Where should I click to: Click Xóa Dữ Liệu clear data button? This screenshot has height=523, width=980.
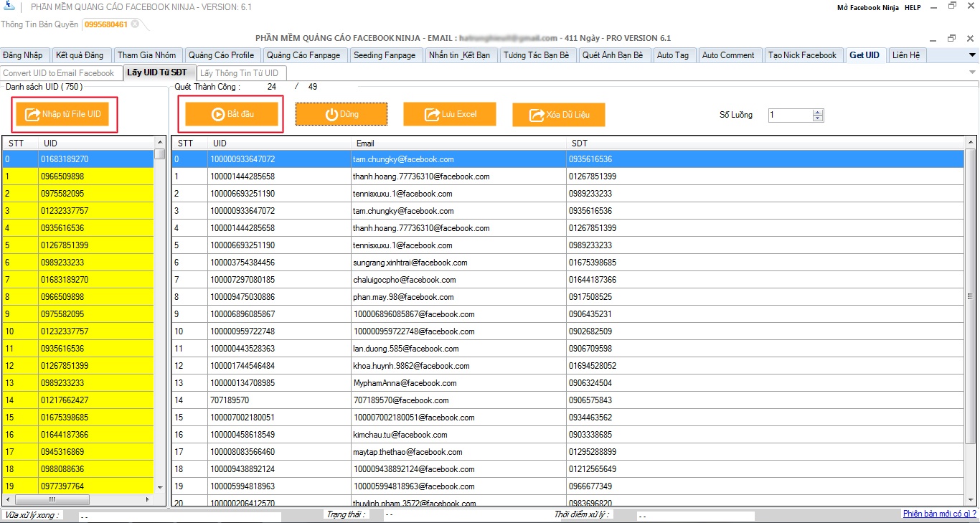(x=558, y=115)
